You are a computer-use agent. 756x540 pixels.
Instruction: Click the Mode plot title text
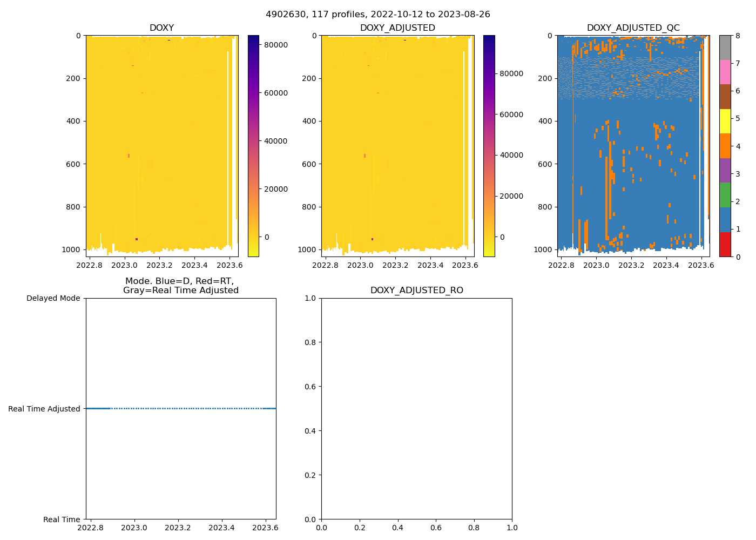click(180, 286)
